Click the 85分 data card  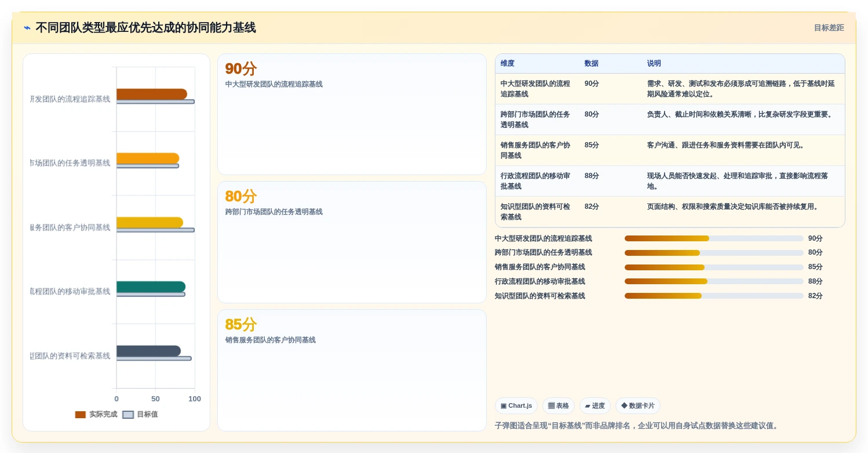(352, 370)
